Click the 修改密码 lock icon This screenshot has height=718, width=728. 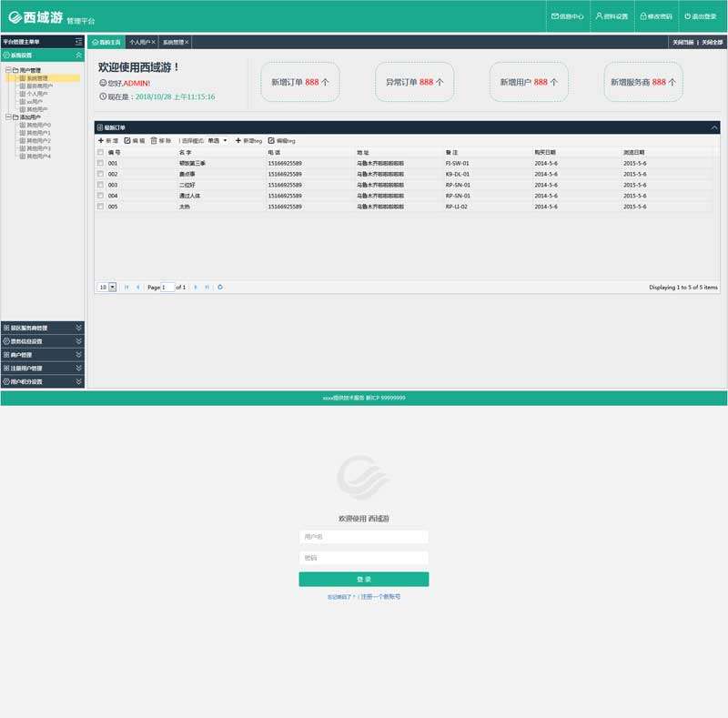[643, 16]
